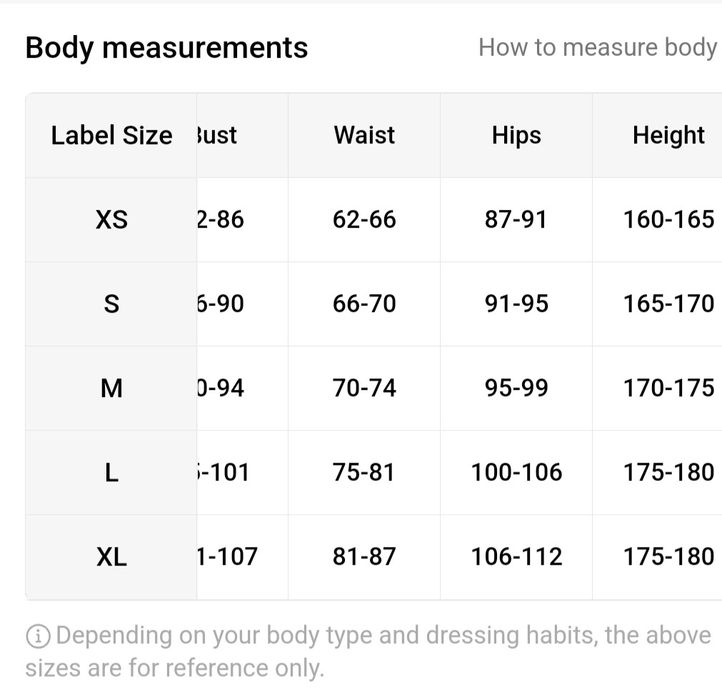Click the Body measurements heading
This screenshot has width=722, height=699.
pyautogui.click(x=166, y=47)
